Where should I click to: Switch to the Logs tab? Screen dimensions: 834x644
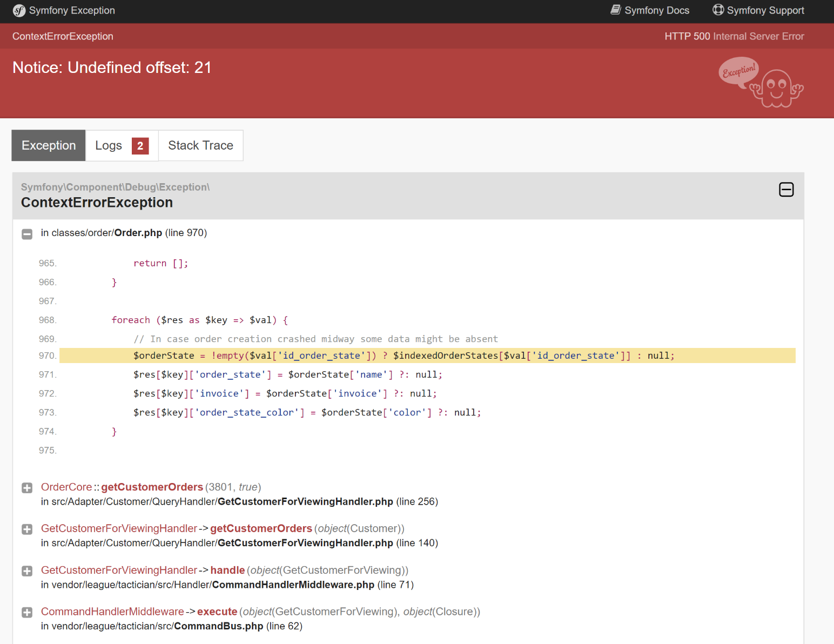pos(109,145)
